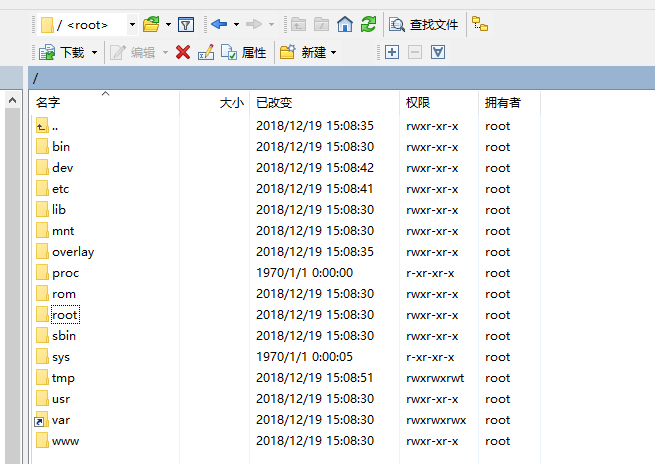
Task: Go to the parent directory icon
Action: pyautogui.click(x=298, y=25)
